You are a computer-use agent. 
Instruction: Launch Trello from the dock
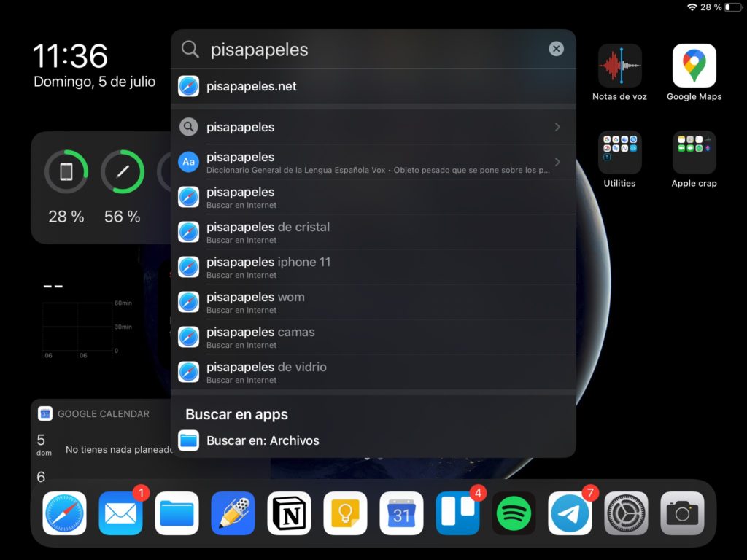(457, 513)
